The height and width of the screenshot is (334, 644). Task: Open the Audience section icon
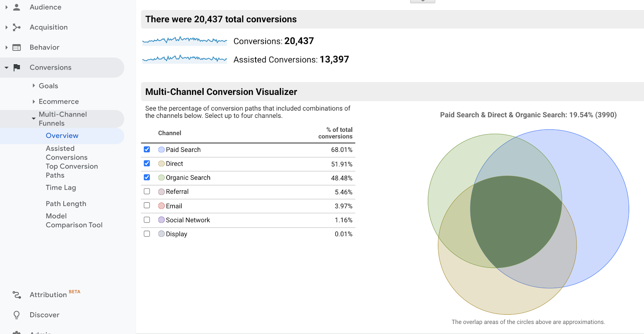(16, 7)
